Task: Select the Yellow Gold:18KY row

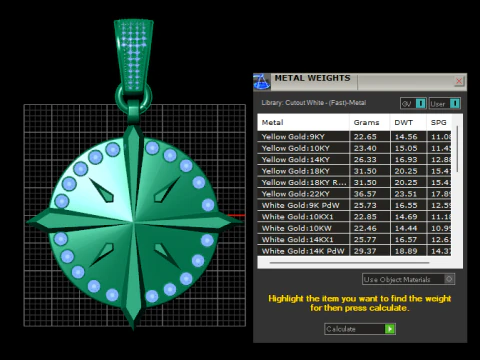Action: coord(354,171)
